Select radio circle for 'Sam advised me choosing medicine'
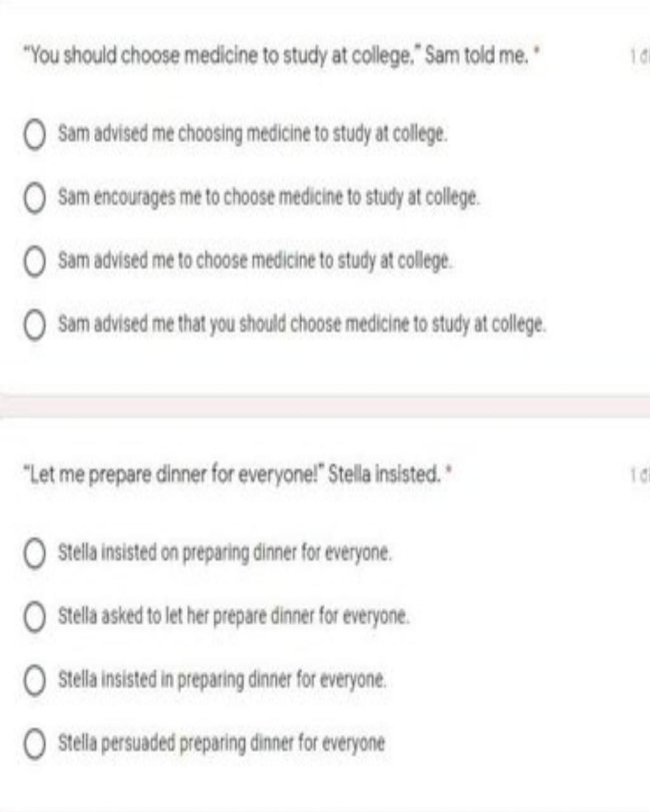The height and width of the screenshot is (812, 650). pyautogui.click(x=34, y=135)
